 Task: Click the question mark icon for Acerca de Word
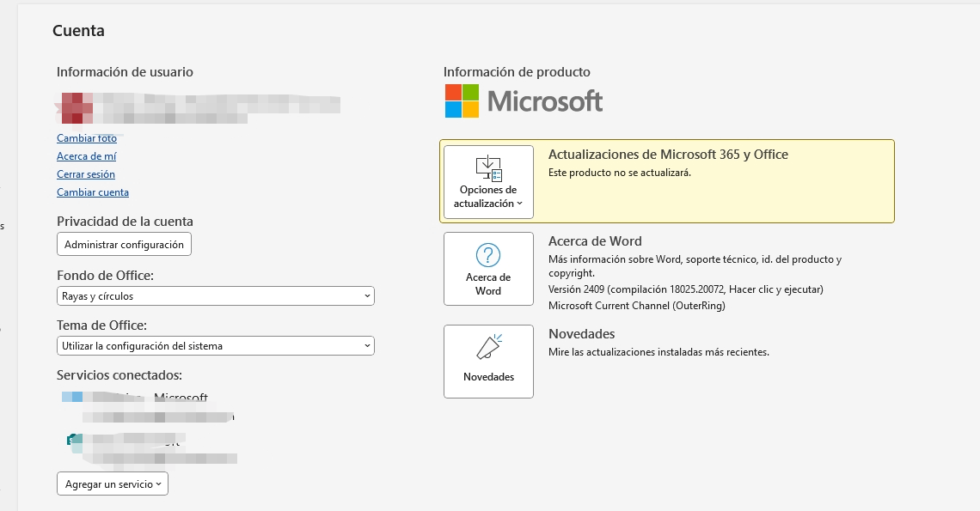[x=488, y=255]
